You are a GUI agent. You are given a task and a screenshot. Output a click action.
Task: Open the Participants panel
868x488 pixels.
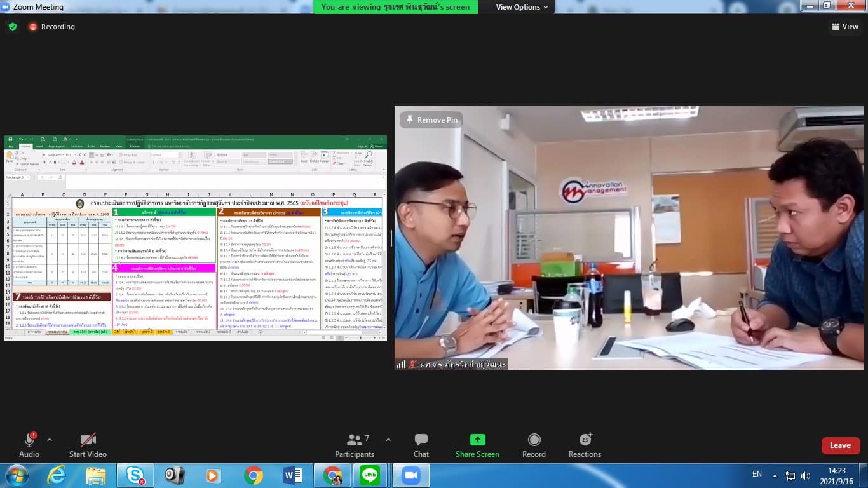click(355, 440)
